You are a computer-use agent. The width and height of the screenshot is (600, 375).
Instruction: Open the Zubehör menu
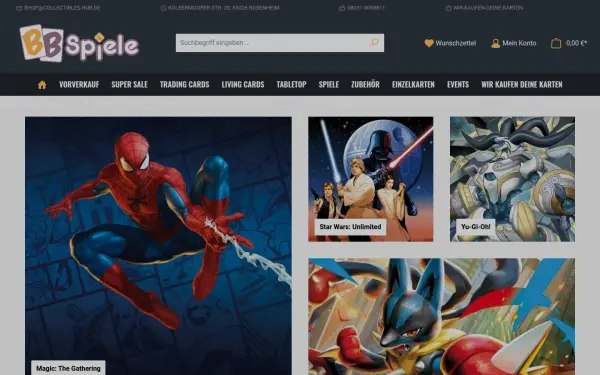pyautogui.click(x=365, y=85)
